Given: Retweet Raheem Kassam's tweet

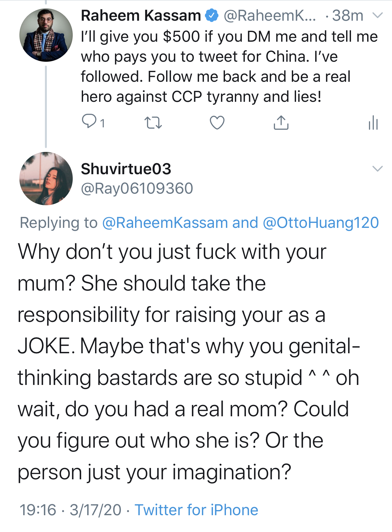Looking at the screenshot, I should pyautogui.click(x=153, y=123).
